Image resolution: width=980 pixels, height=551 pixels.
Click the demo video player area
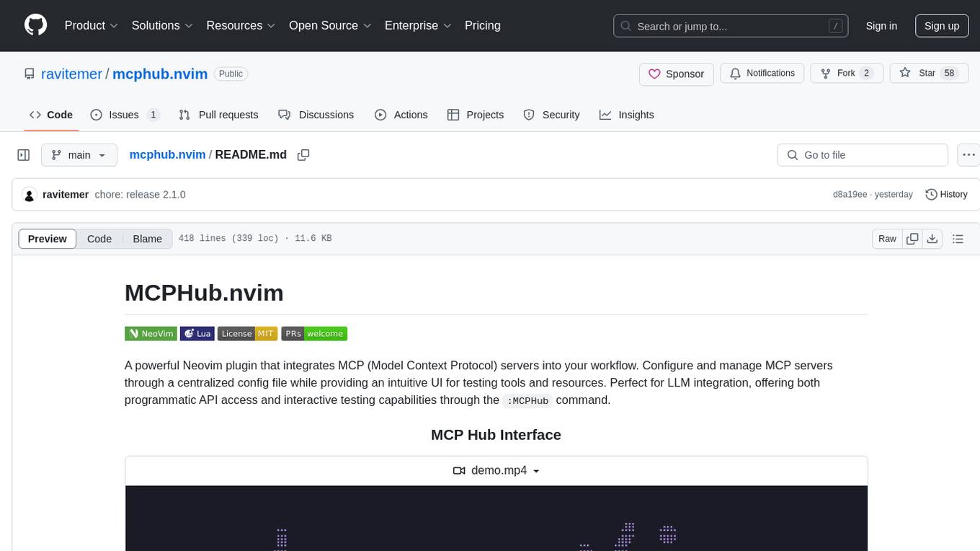(x=496, y=518)
